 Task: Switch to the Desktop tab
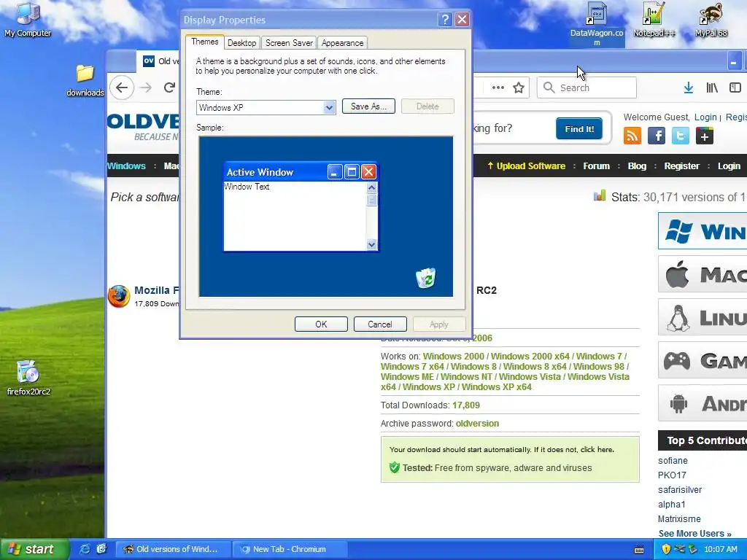(x=242, y=43)
